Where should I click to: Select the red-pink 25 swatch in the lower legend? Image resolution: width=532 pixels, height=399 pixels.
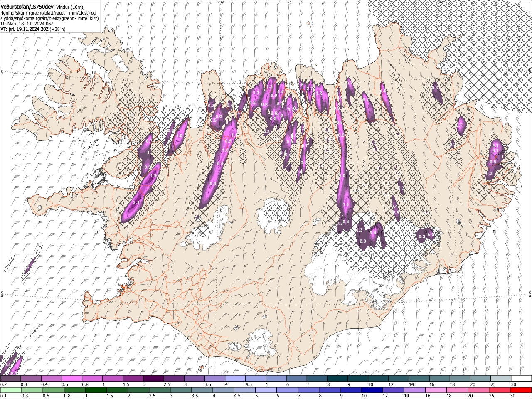point(500,390)
